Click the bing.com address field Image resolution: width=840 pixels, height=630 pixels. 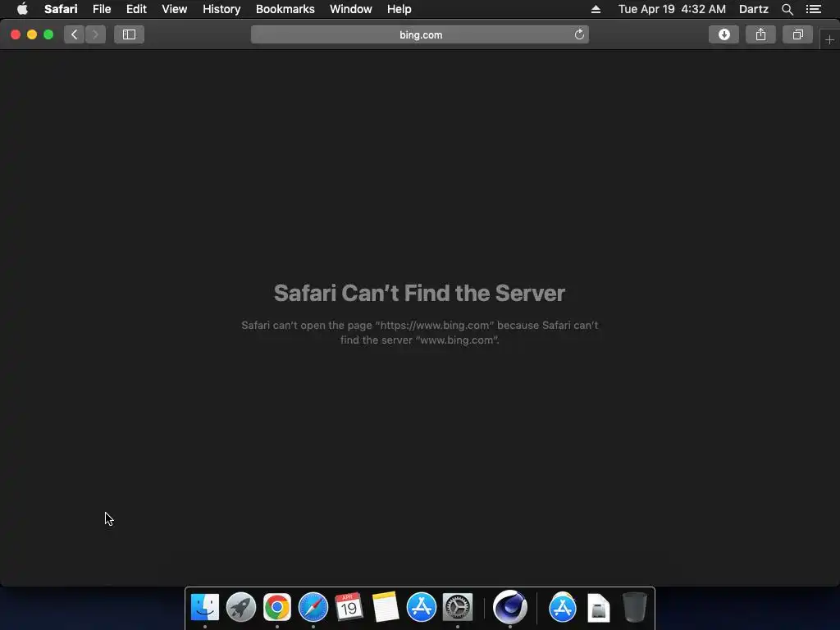420,34
